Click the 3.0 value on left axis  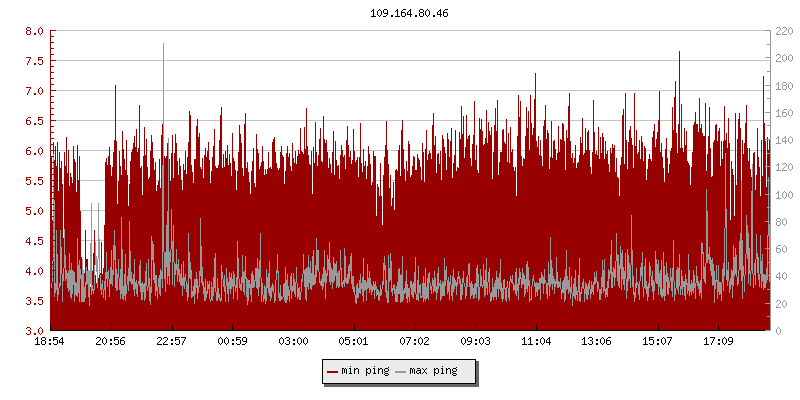coord(34,331)
